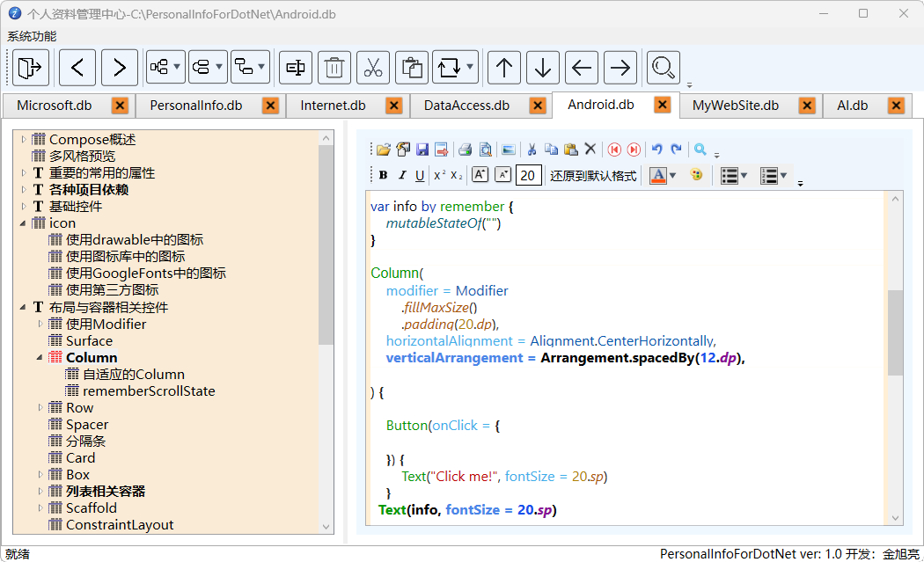Paste node with main toolbar clipboard icon

(x=412, y=68)
